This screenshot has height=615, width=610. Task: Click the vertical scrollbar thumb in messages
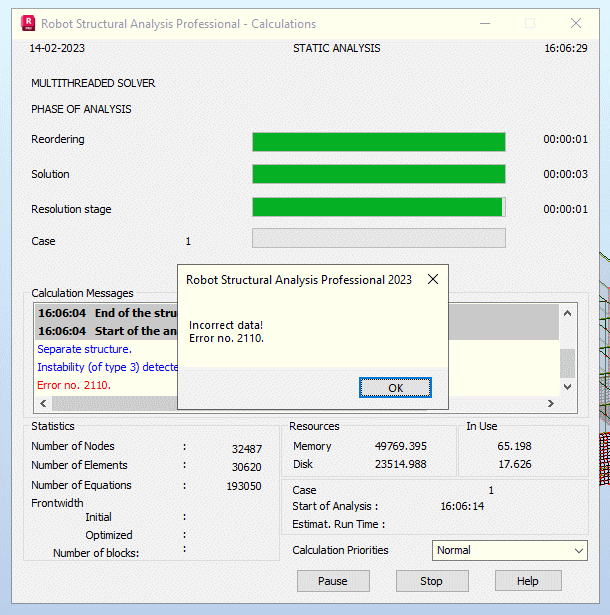click(567, 363)
